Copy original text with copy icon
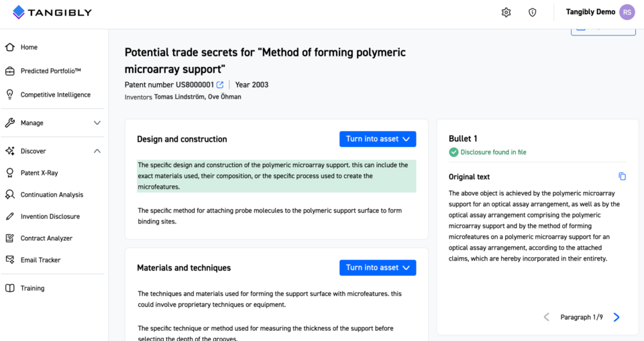 (623, 177)
